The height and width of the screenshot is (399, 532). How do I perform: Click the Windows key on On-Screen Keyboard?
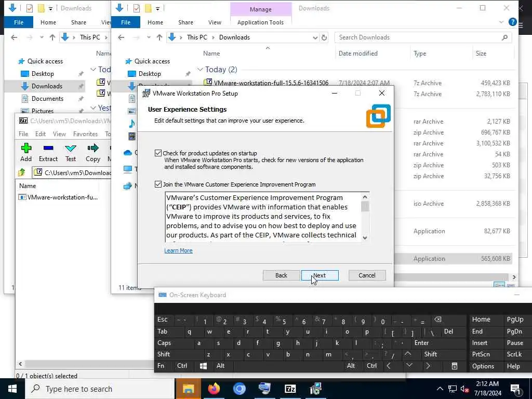pyautogui.click(x=203, y=366)
